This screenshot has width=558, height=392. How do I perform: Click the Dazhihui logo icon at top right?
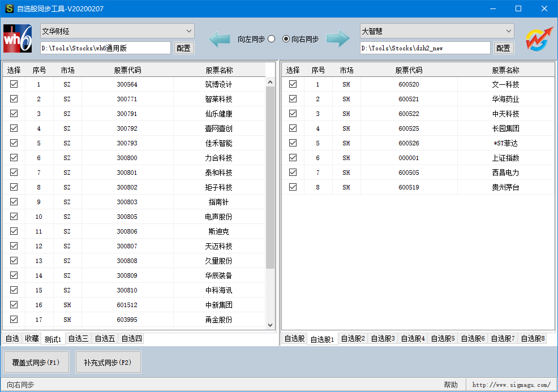[x=539, y=39]
